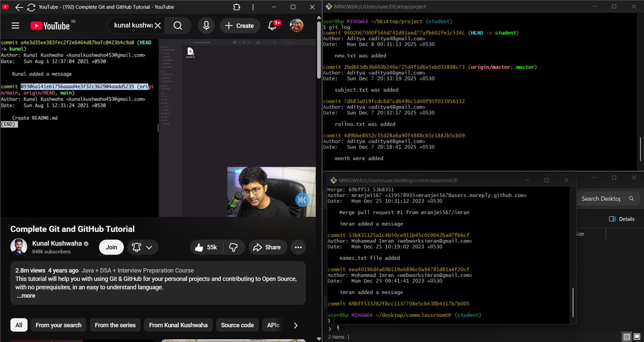Click the Join button

pos(111,247)
